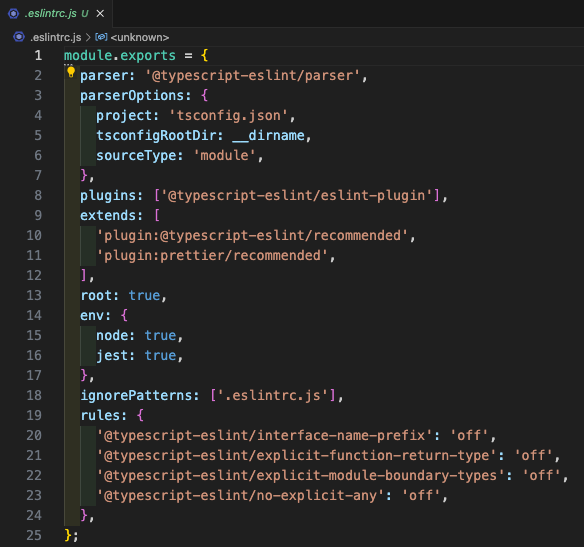Click 'jest' key on line 16
This screenshot has height=547, width=584.
112,355
